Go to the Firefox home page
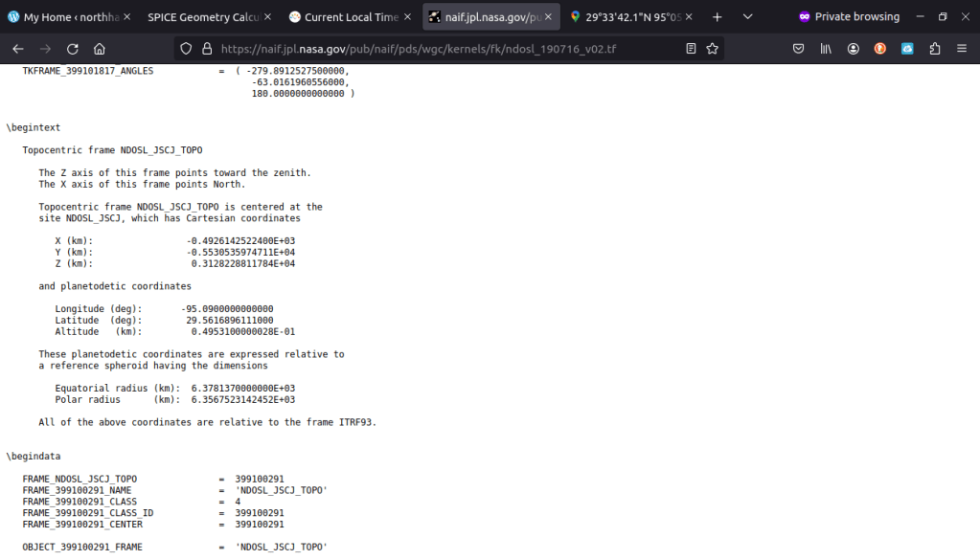 coord(100,49)
